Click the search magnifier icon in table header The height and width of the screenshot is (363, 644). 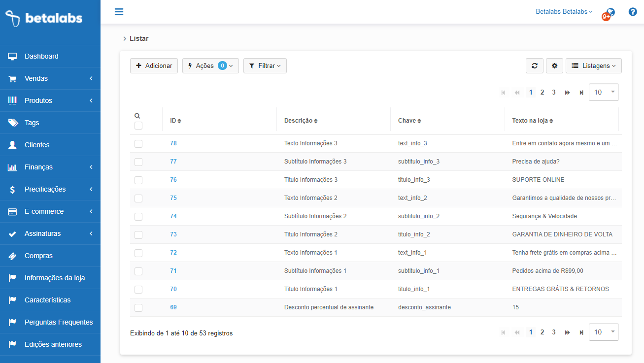click(x=137, y=116)
